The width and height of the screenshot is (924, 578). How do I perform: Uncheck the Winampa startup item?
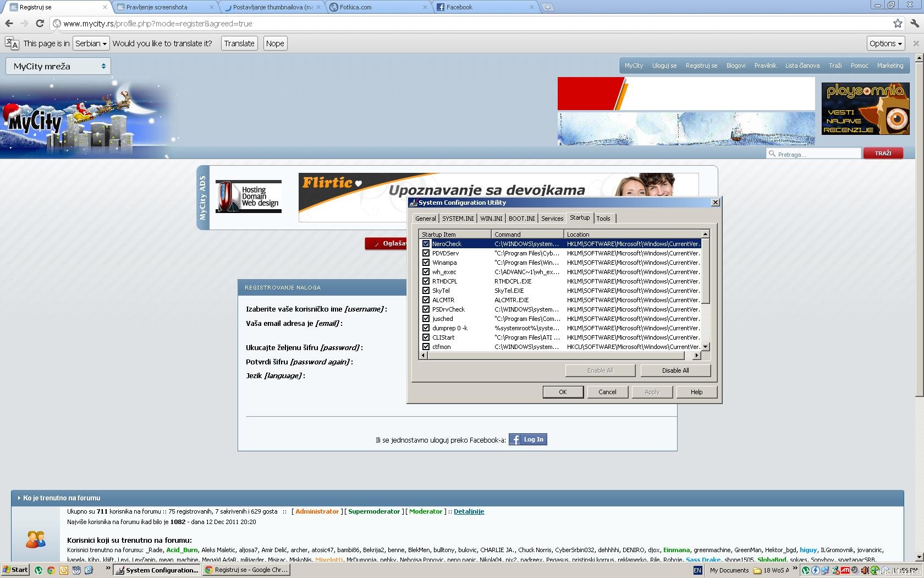click(426, 263)
